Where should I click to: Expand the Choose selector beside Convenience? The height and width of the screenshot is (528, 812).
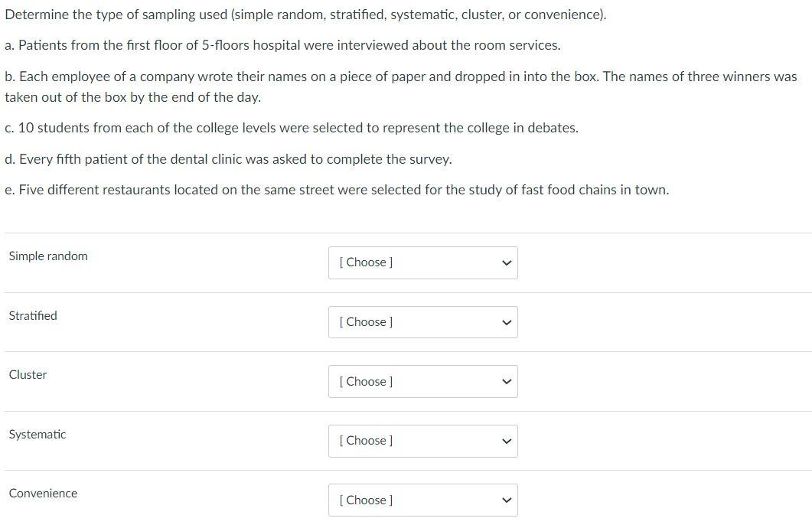pos(423,500)
